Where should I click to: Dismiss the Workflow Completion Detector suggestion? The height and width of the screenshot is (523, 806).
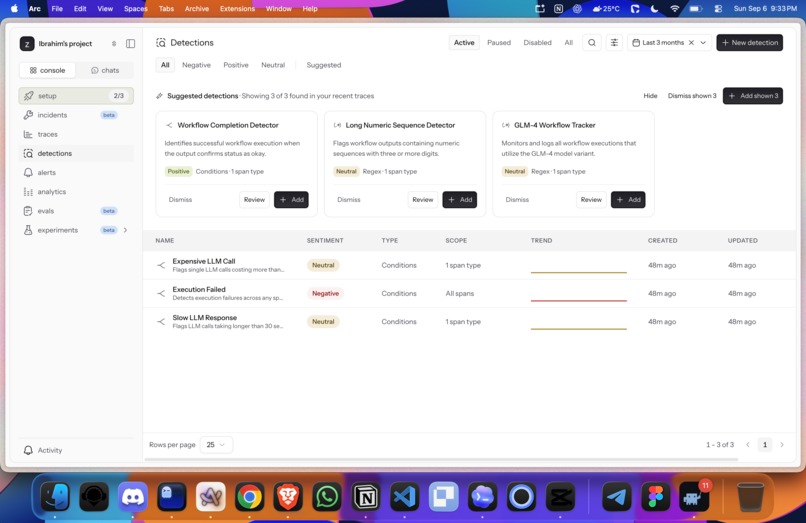180,200
